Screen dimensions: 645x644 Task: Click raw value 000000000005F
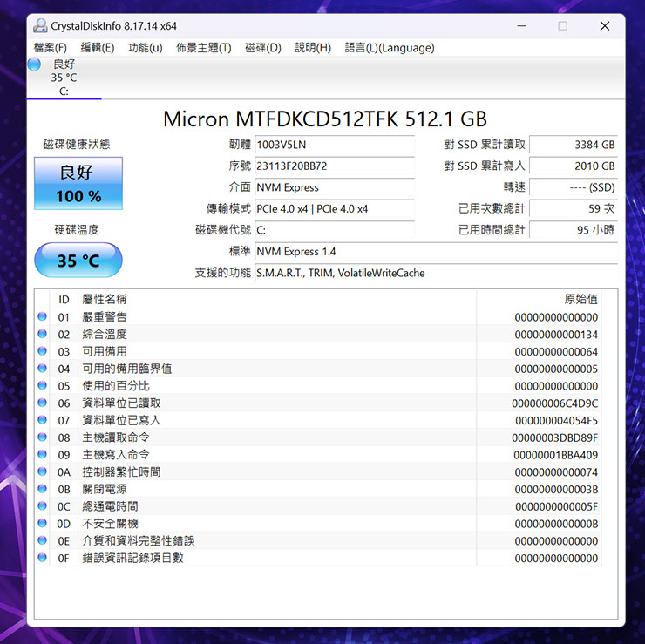point(556,507)
